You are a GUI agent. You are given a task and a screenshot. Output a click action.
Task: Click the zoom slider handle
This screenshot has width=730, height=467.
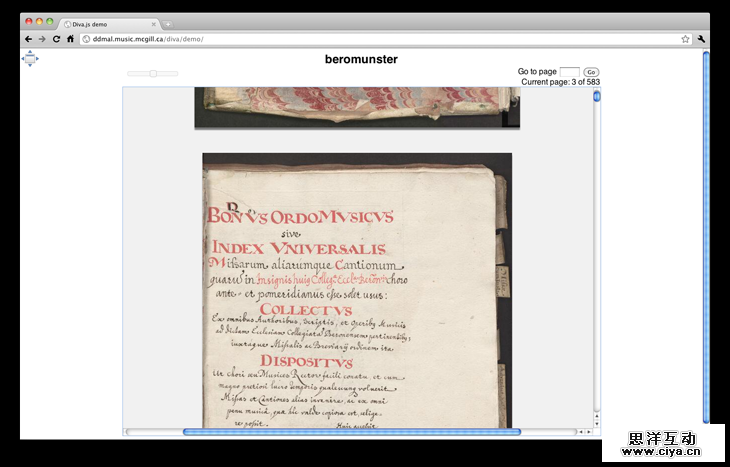pyautogui.click(x=153, y=74)
